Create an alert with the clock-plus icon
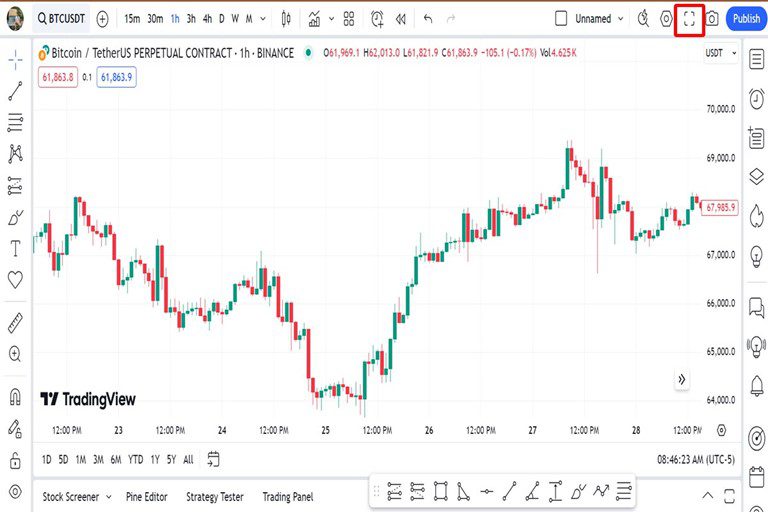Screen dimensions: 768x512 (377, 19)
